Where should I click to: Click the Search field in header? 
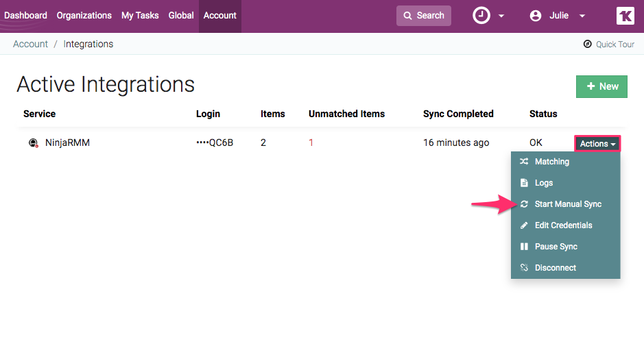click(x=424, y=15)
